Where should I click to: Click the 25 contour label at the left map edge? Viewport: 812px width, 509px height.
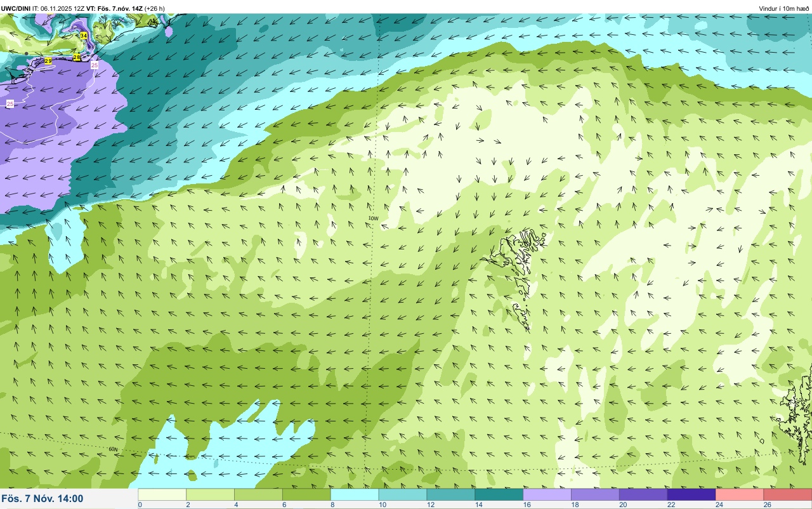10,103
